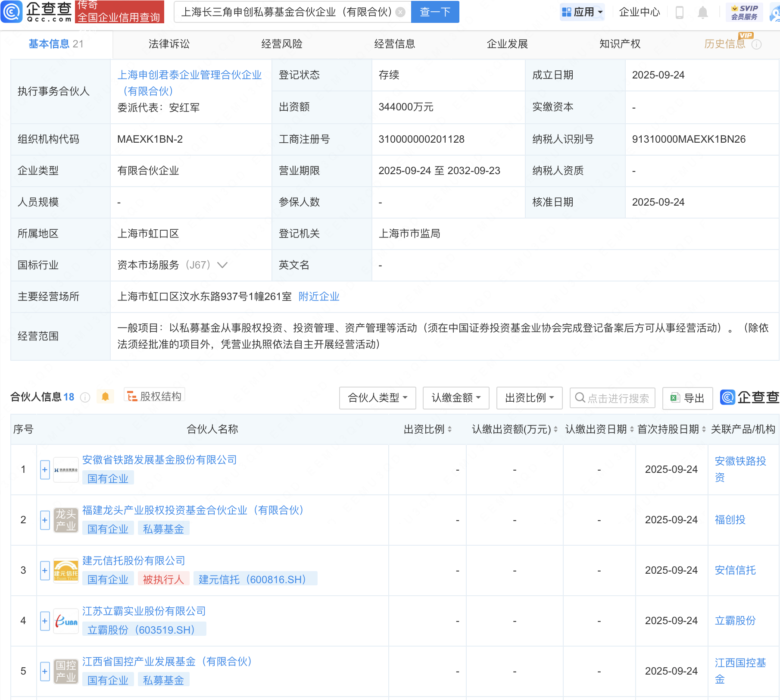
Task: Expand row 4 江苏立霸实业
Action: pyautogui.click(x=45, y=621)
